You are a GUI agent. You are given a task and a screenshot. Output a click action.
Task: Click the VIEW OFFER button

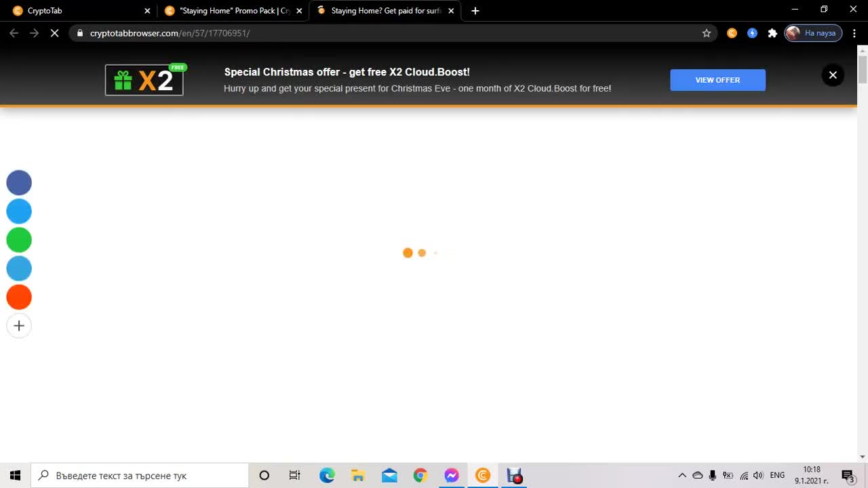(717, 80)
